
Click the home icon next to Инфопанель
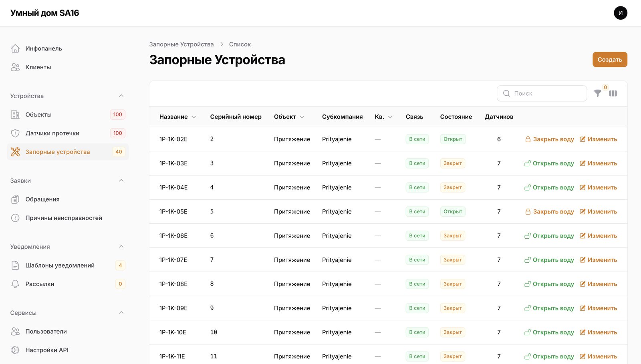click(15, 48)
